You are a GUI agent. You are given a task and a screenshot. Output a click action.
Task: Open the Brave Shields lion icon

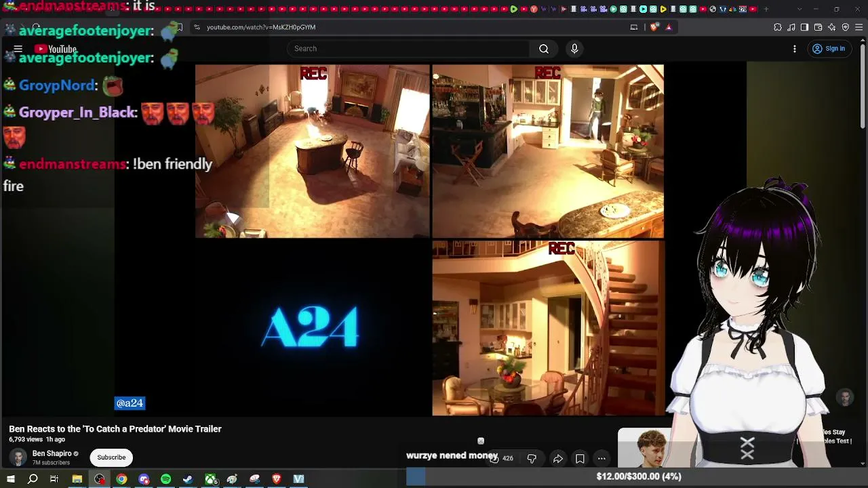coord(654,27)
